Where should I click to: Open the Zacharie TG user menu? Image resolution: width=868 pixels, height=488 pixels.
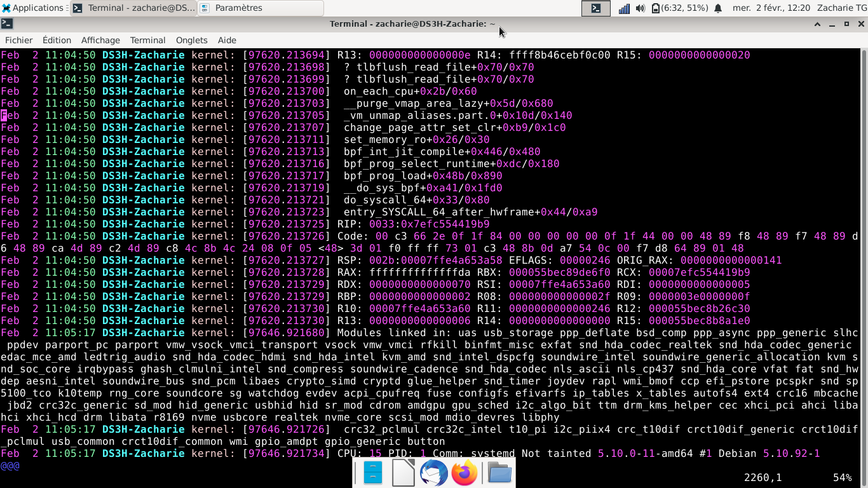841,8
